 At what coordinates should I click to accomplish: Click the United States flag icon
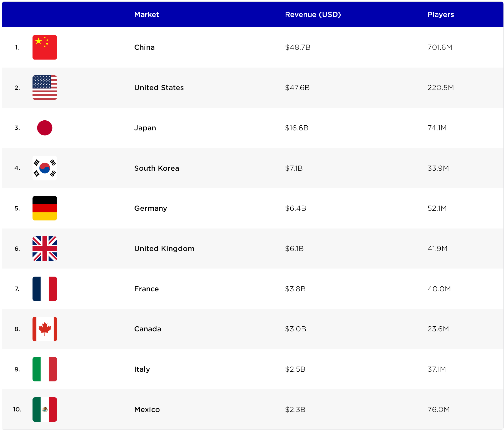pos(45,88)
